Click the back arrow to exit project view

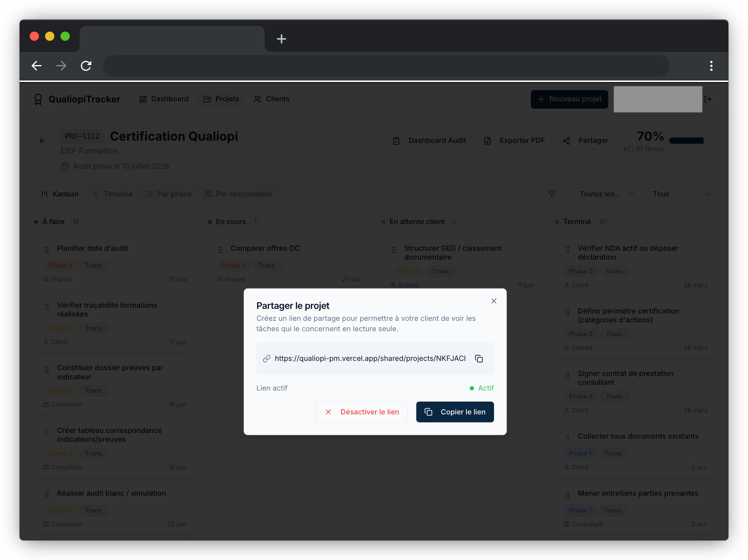[x=42, y=141]
